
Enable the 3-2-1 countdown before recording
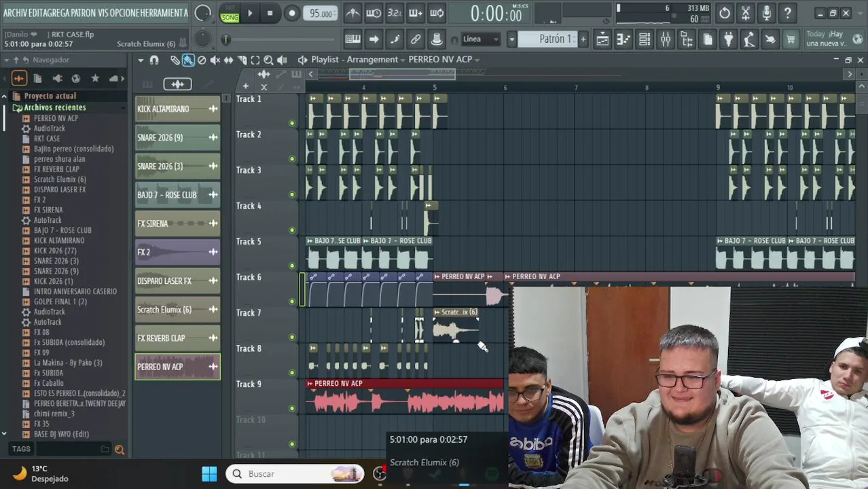395,13
